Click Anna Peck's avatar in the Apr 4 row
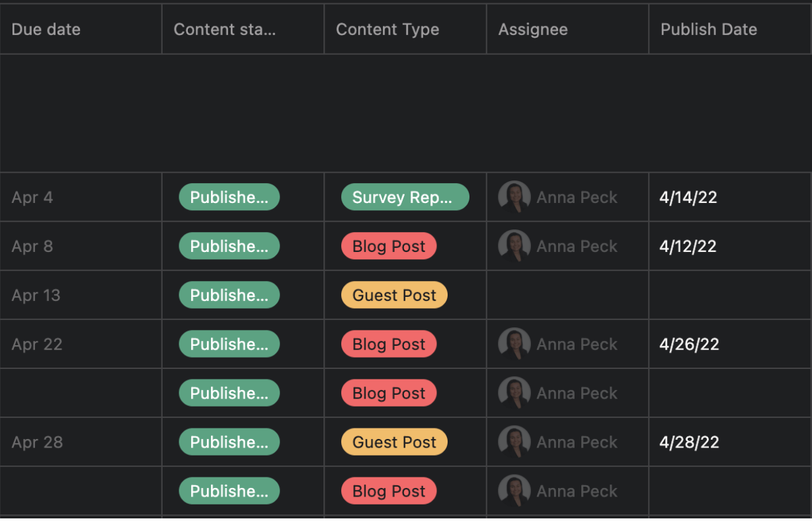The image size is (812, 525). 514,197
